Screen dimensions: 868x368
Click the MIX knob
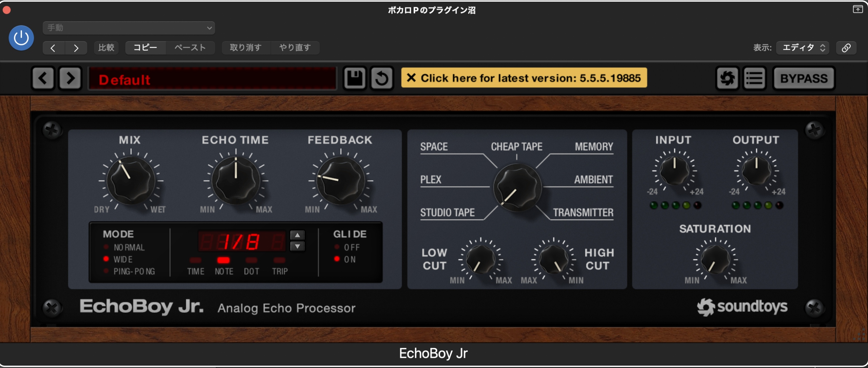tap(131, 181)
